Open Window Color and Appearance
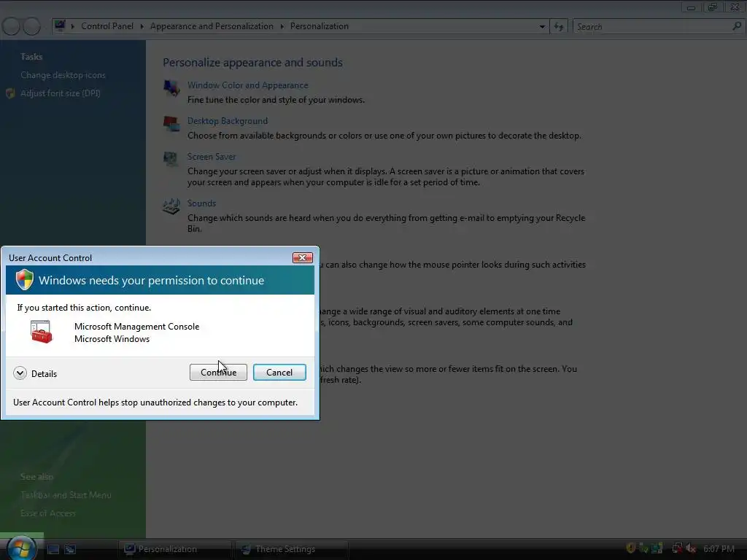The image size is (747, 560). (x=248, y=85)
